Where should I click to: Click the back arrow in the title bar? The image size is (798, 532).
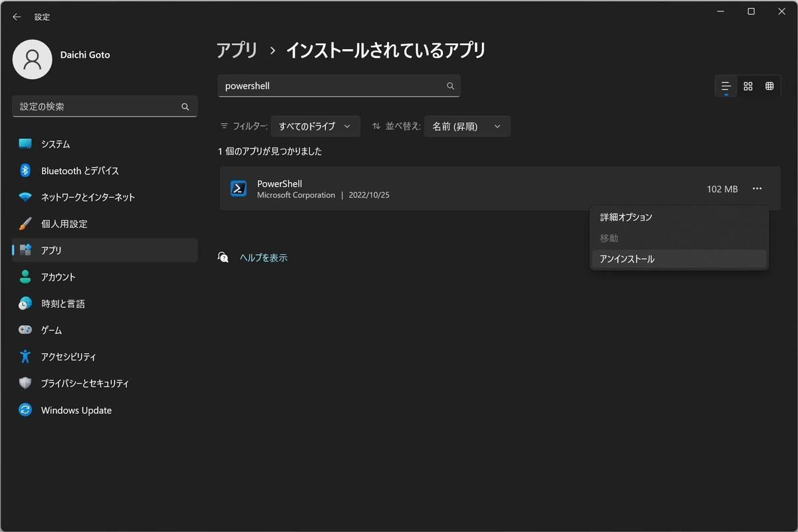[17, 17]
